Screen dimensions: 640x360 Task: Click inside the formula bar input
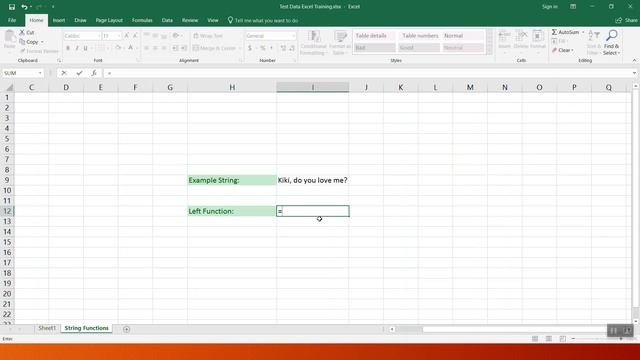pos(367,73)
